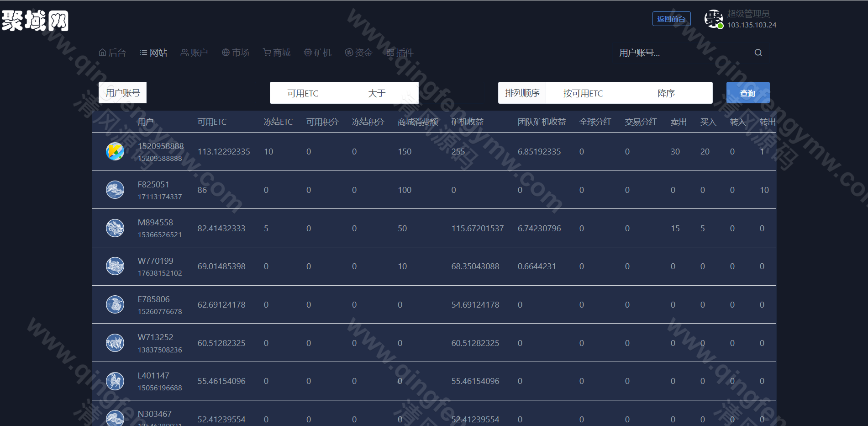The image size is (868, 426).
Task: Click the 资金 funds icon
Action: point(348,52)
